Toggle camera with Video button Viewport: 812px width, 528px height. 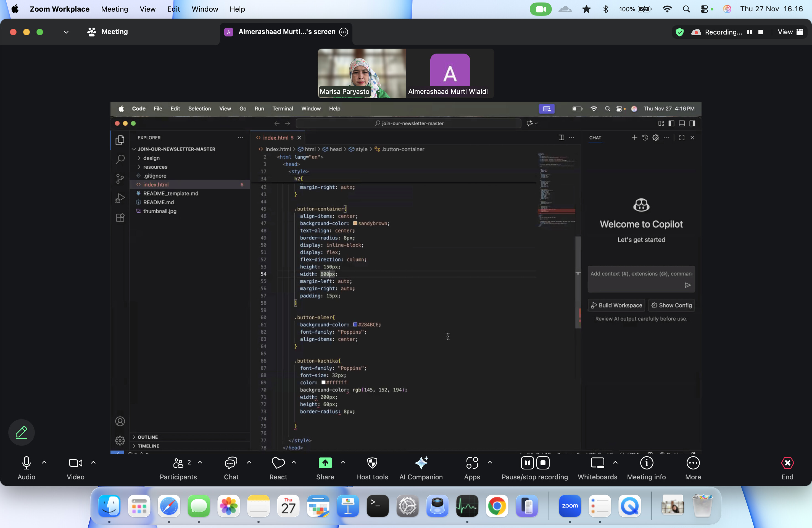(75, 463)
